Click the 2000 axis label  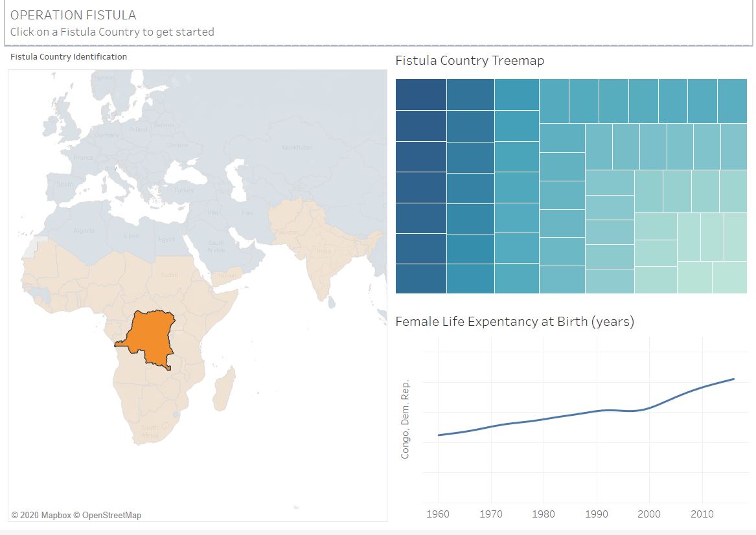pos(649,514)
